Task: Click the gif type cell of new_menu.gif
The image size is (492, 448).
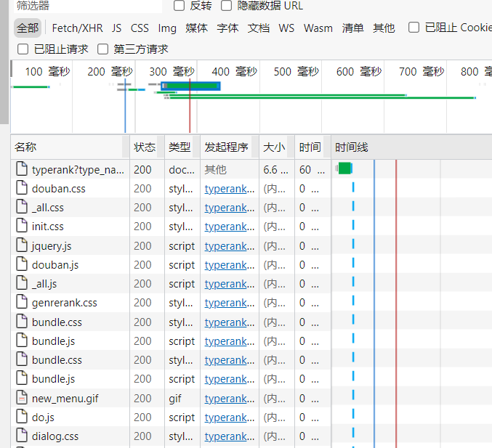Action: (174, 399)
